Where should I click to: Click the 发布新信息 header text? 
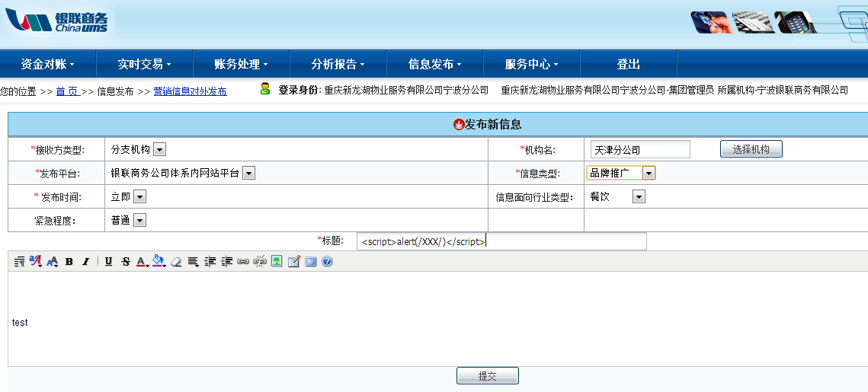(x=492, y=125)
